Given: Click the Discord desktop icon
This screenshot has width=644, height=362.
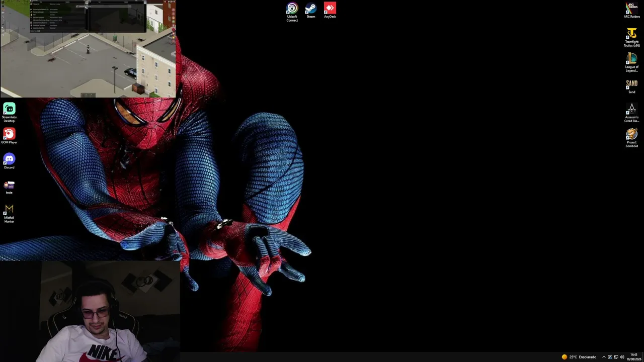Looking at the screenshot, I should [x=9, y=161].
